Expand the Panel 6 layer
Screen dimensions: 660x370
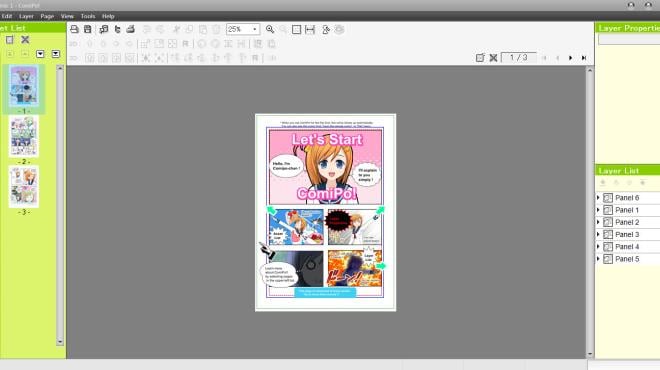[598, 197]
